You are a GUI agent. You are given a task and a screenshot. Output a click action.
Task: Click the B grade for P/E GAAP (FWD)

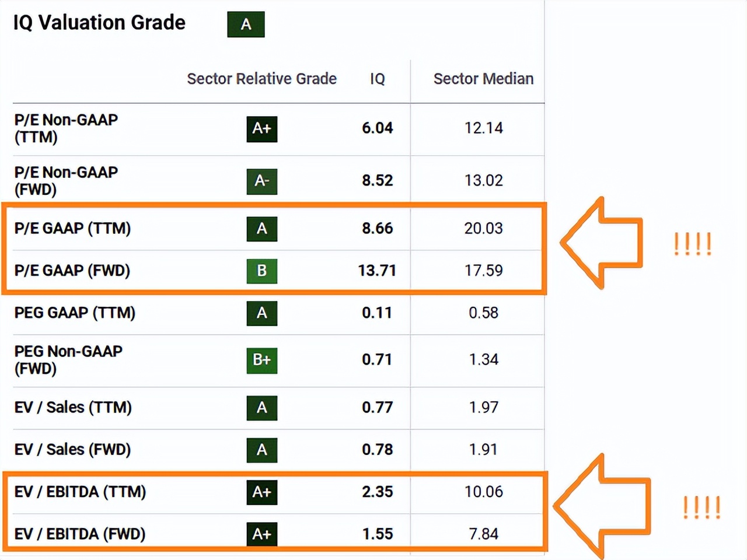(261, 271)
